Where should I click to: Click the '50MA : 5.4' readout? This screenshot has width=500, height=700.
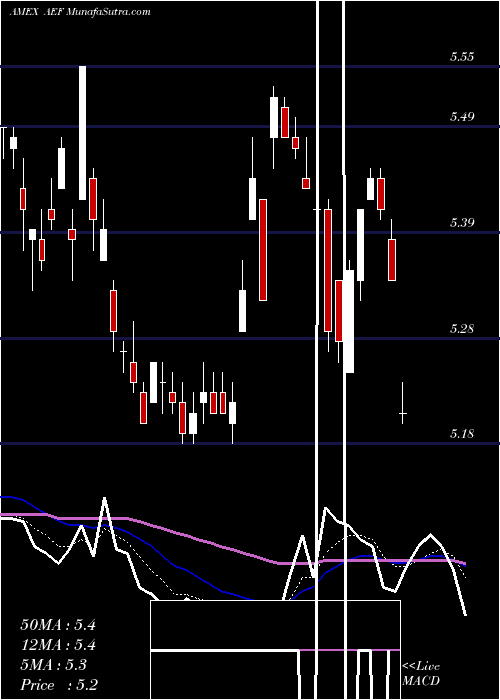(x=58, y=625)
